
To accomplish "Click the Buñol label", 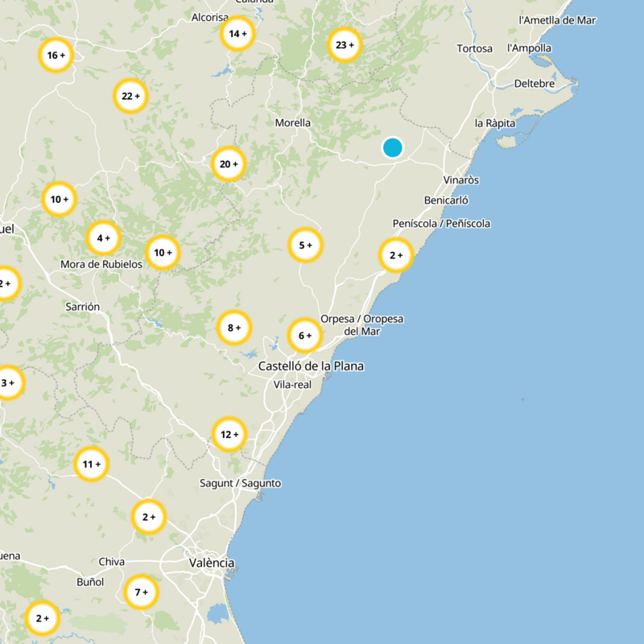I will coord(90,582).
